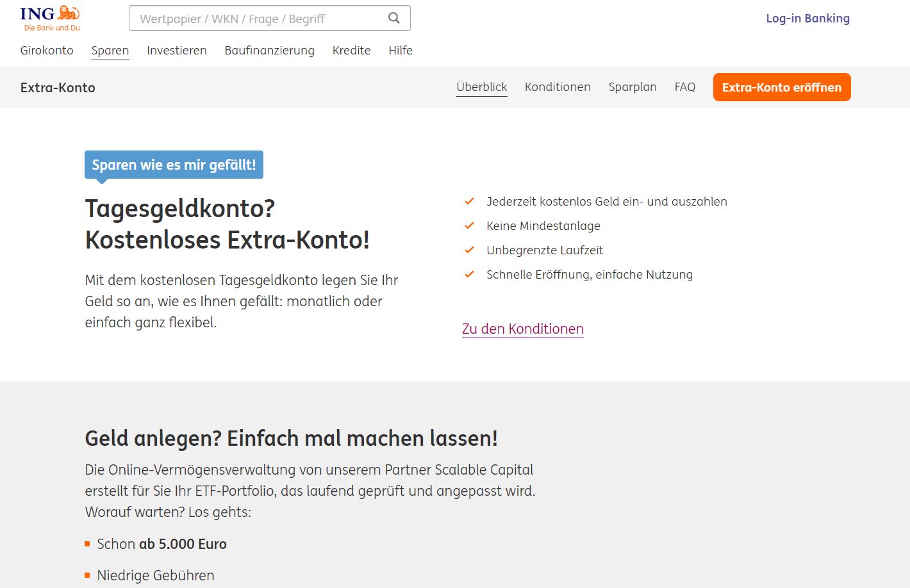The width and height of the screenshot is (910, 588).
Task: Show the FAQ tab
Action: [685, 87]
